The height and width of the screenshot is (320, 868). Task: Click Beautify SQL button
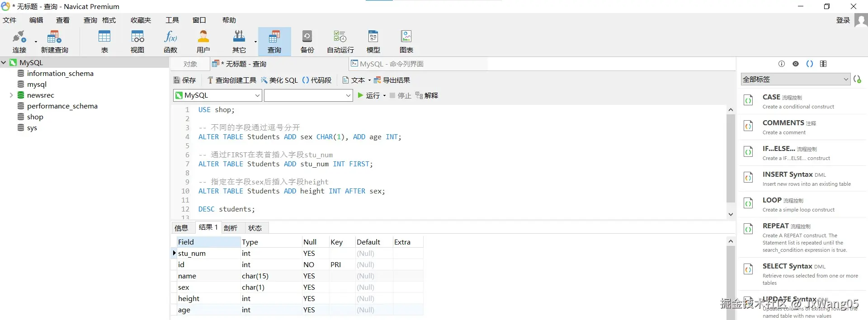pyautogui.click(x=279, y=80)
